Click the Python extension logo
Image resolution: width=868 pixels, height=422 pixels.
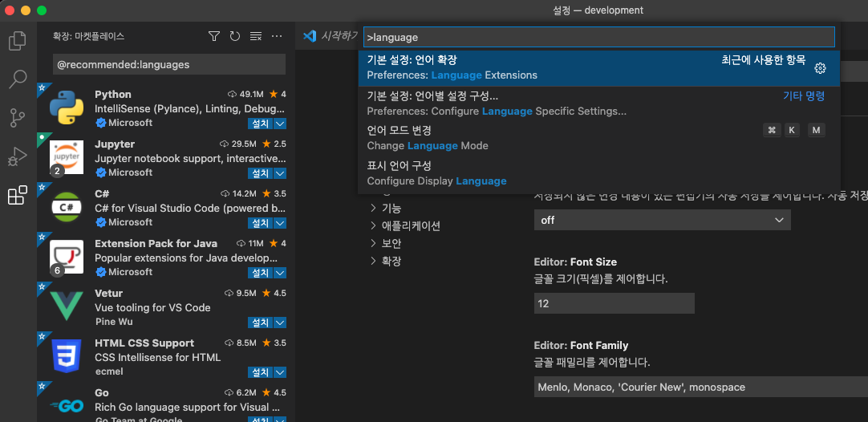(67, 108)
